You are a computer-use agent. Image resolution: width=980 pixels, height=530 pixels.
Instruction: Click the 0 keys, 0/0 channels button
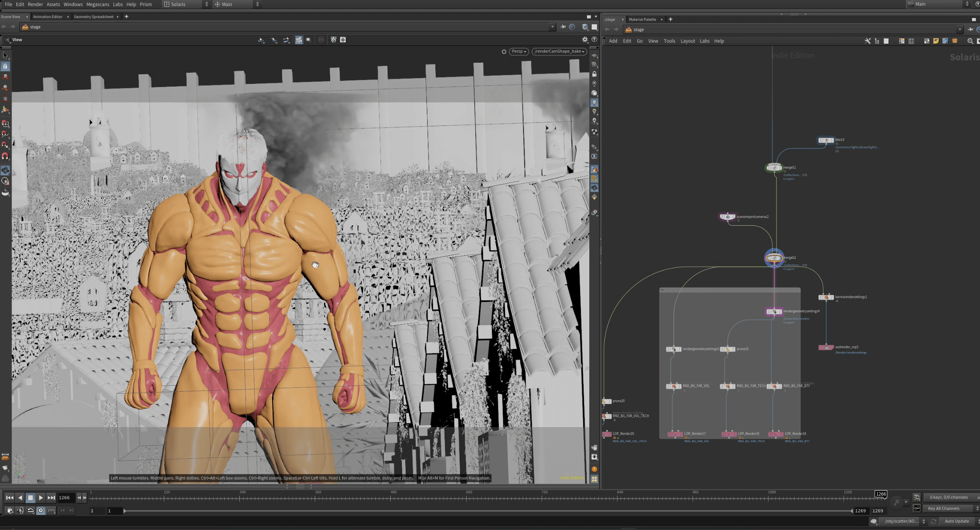[950, 497]
